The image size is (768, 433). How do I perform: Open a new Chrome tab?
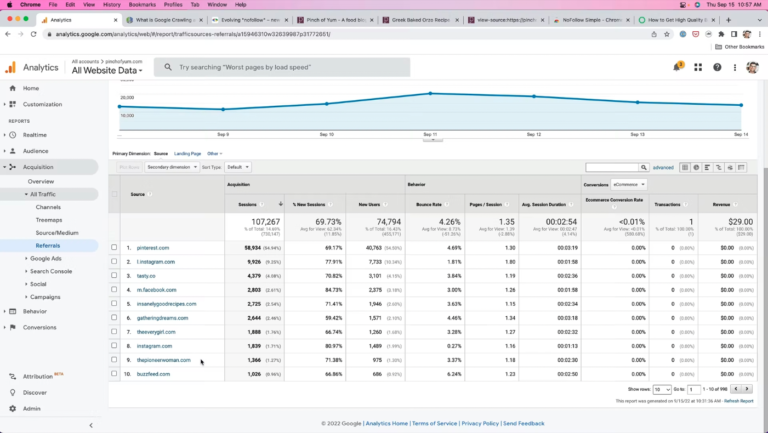point(728,20)
